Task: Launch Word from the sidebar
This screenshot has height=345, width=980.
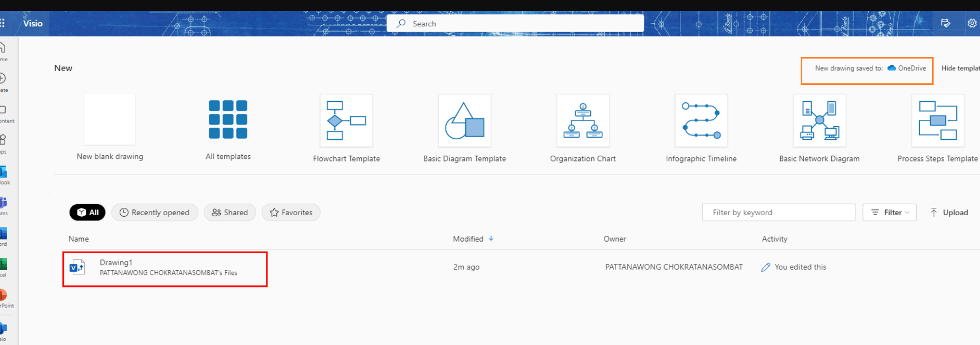Action: (3, 236)
